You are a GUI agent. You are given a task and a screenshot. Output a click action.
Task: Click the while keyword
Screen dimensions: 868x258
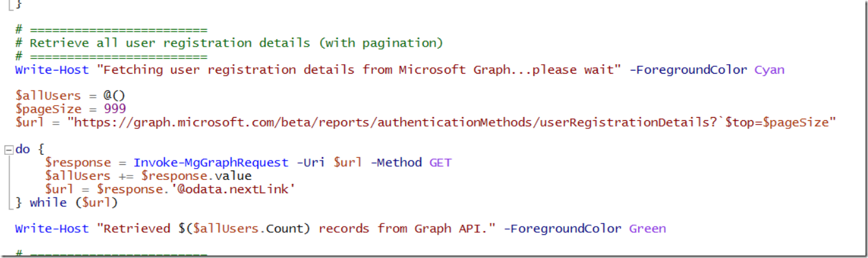[x=48, y=202]
